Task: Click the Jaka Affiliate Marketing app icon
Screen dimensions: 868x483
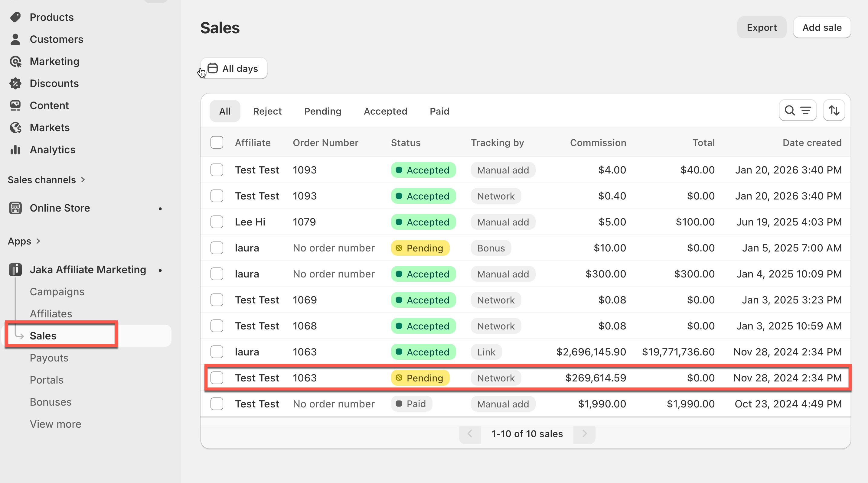Action: (x=15, y=270)
